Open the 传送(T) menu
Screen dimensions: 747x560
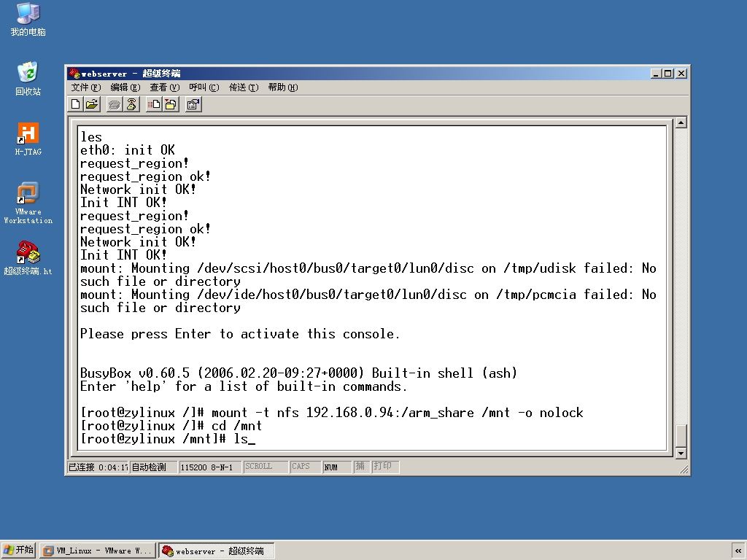[x=244, y=87]
